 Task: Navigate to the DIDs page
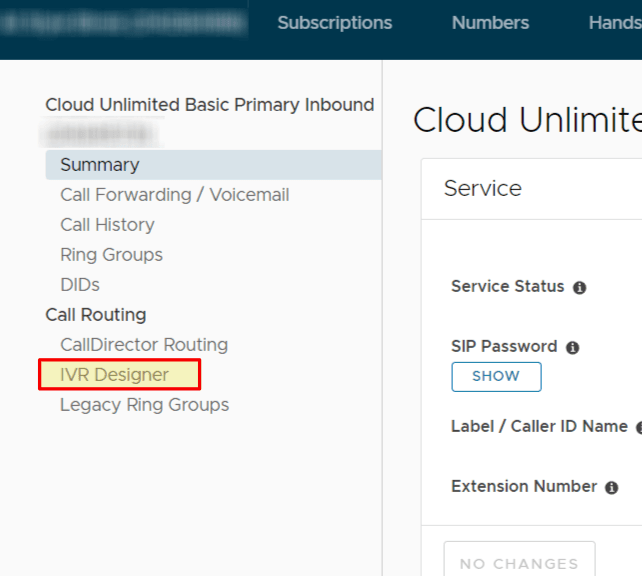(80, 285)
